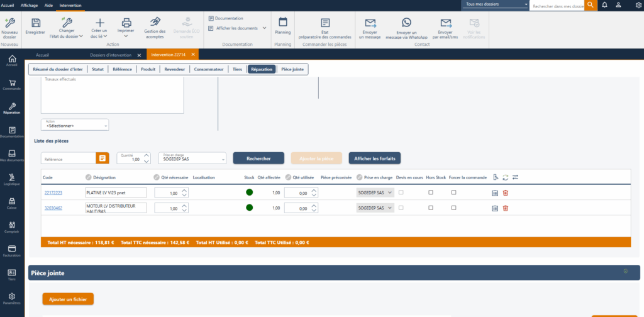Click Envoyer un message via WhatsApp
Image resolution: width=644 pixels, height=317 pixels.
click(x=406, y=23)
